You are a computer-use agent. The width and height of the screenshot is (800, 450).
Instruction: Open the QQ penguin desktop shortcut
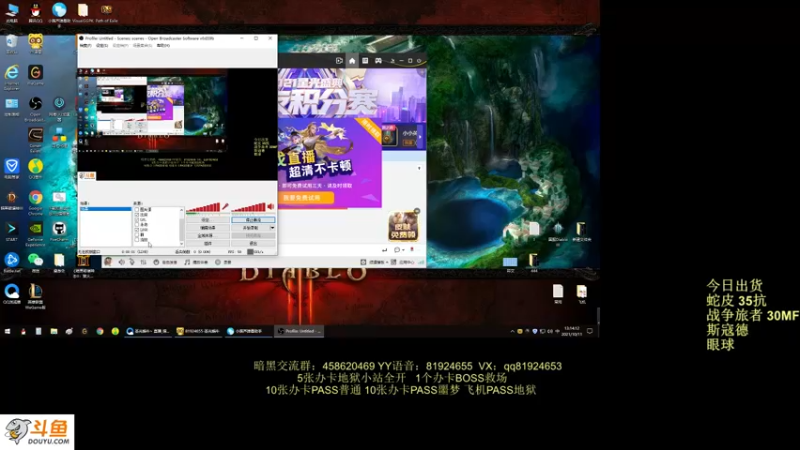pos(35,12)
